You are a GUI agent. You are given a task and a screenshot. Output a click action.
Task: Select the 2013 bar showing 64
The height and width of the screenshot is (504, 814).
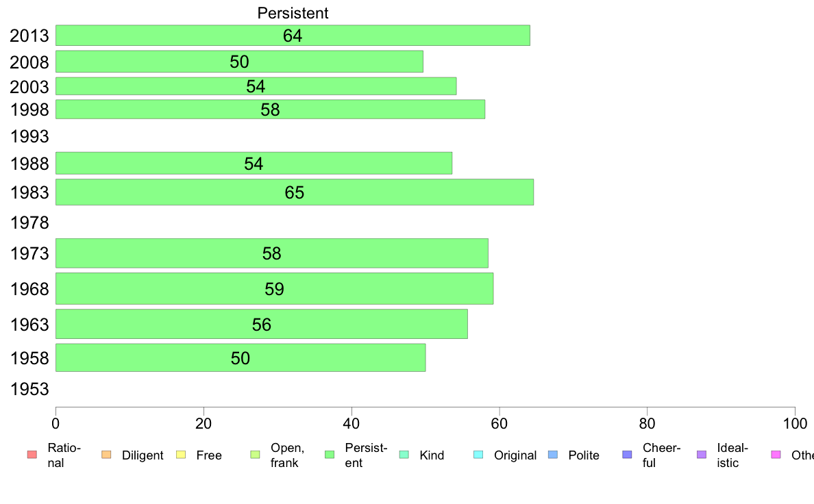[x=293, y=36]
